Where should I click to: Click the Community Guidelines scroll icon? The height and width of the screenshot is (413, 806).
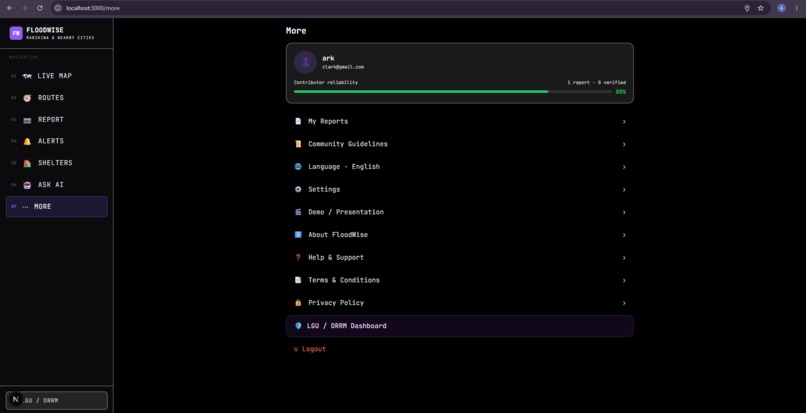pos(298,144)
